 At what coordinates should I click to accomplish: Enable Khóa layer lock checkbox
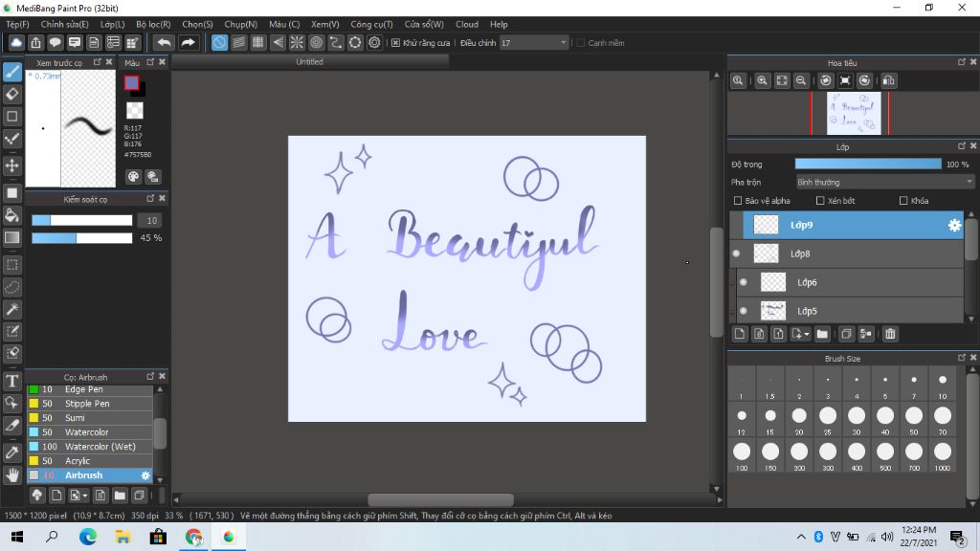(x=903, y=201)
